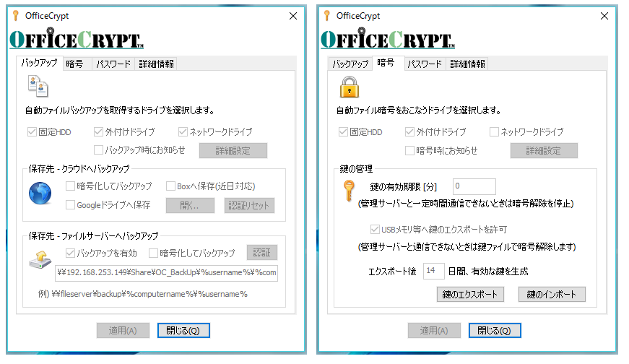Click the OfficeCrypt logo in left window
Screen dimensions: 629x364
77,39
